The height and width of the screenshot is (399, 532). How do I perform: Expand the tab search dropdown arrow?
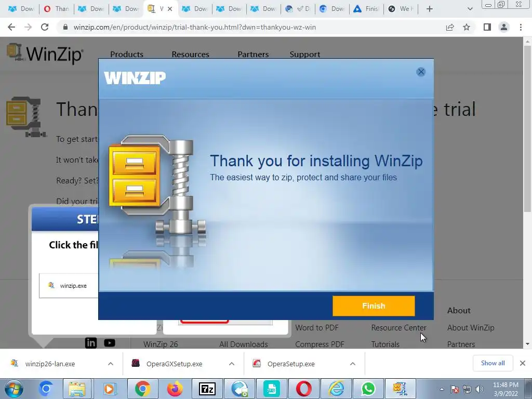pos(470,9)
